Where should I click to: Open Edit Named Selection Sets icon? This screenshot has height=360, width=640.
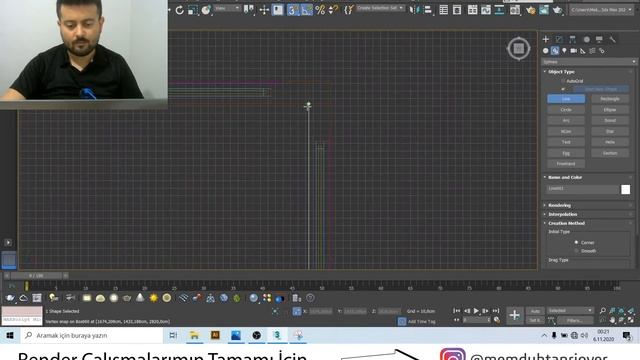point(348,10)
